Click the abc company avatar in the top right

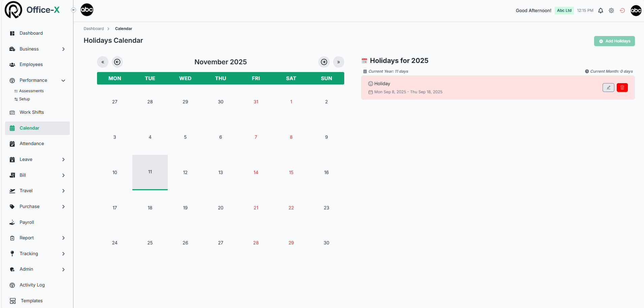click(636, 10)
